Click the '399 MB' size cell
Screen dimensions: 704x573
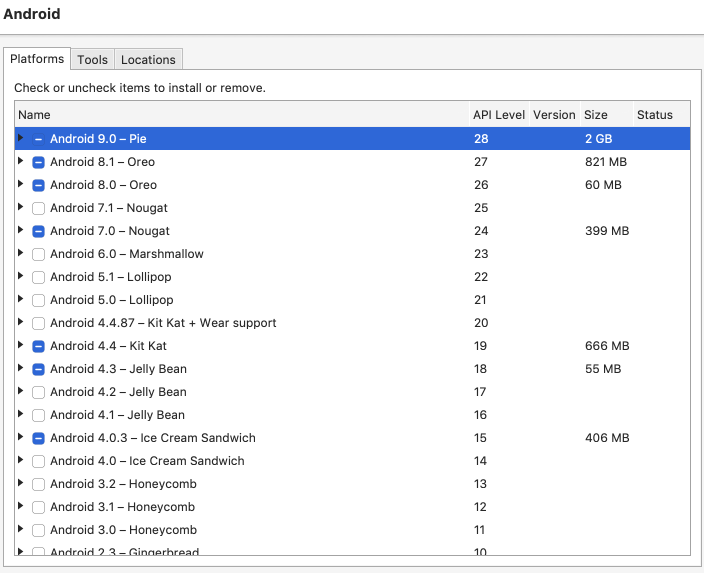[607, 231]
